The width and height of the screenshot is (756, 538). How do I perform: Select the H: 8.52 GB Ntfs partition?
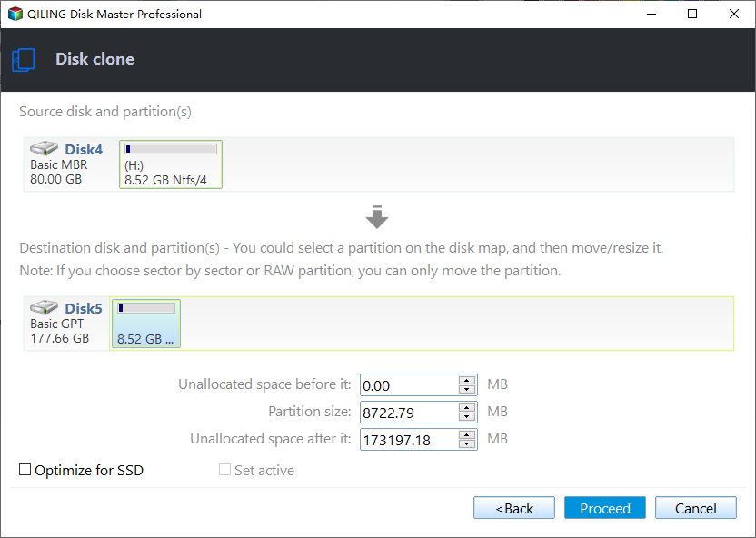171,164
